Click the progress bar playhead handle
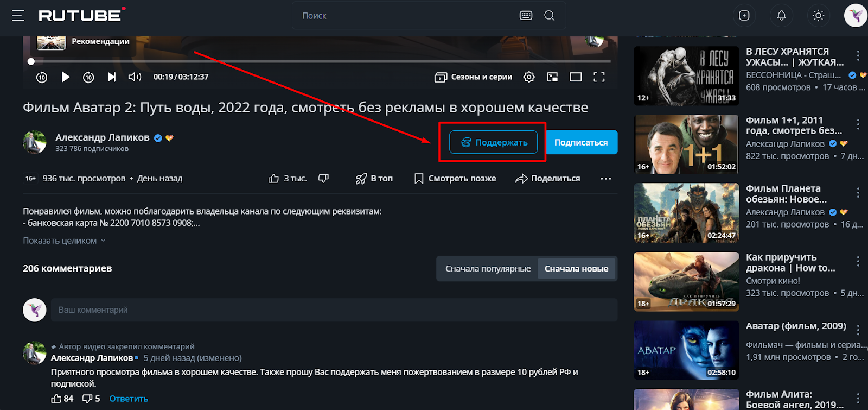868x410 pixels. click(x=31, y=61)
